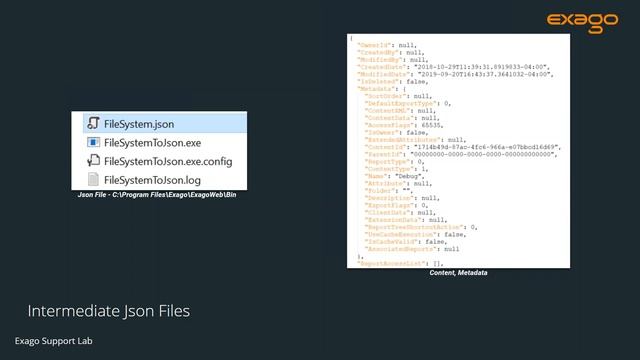Click the FileSystemToJson.exe application icon
640x360 pixels.
pyautogui.click(x=93, y=142)
